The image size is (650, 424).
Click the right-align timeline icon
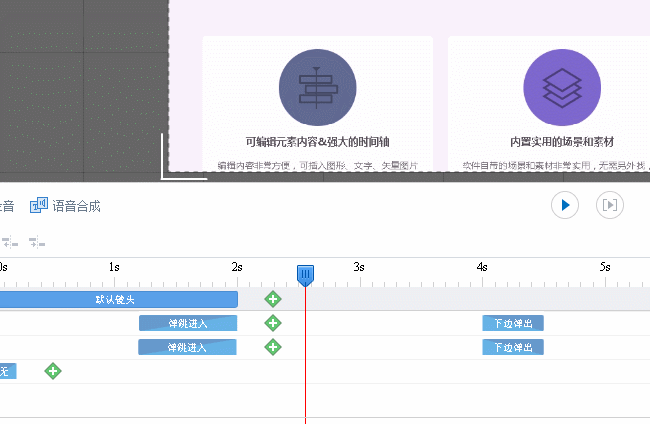point(37,242)
